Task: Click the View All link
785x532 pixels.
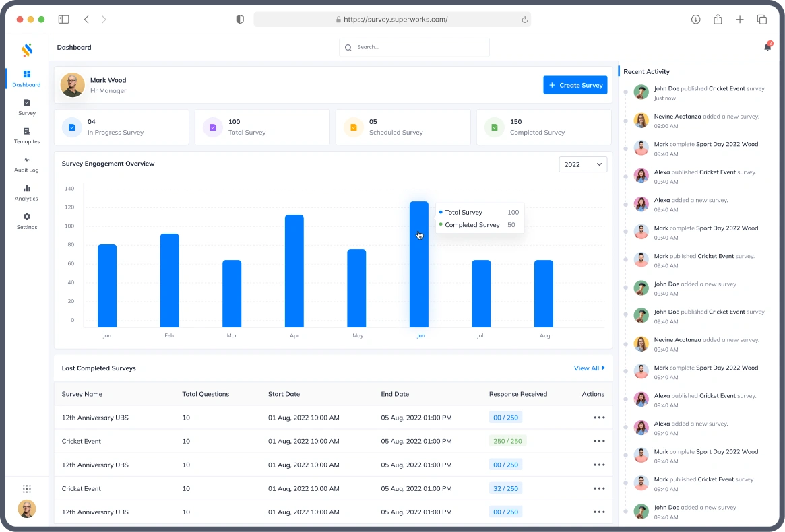Action: click(x=589, y=368)
